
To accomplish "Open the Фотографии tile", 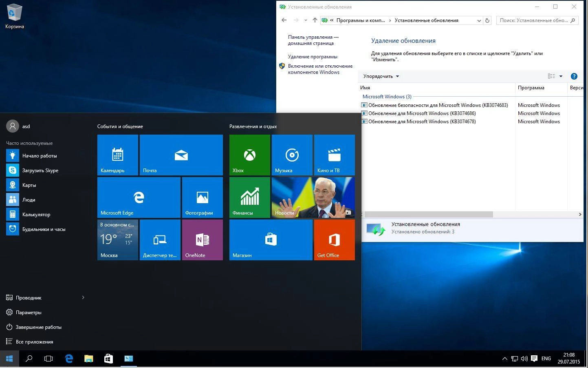I will [x=203, y=197].
